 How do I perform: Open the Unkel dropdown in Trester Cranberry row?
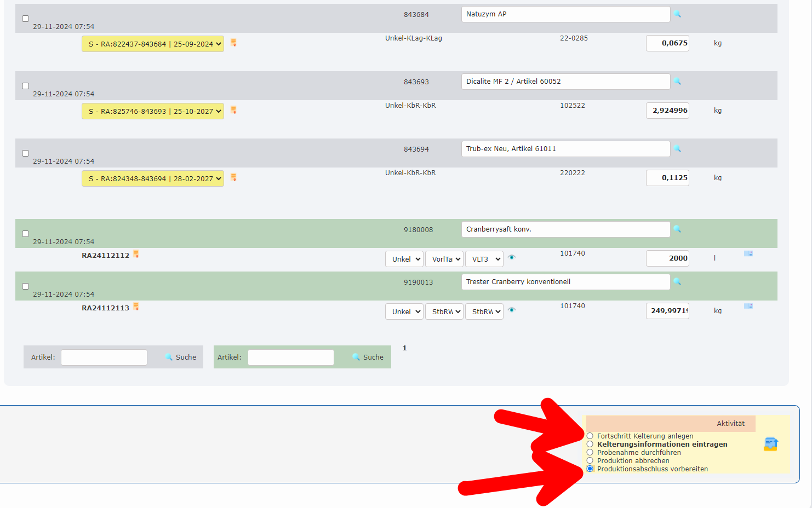click(404, 311)
